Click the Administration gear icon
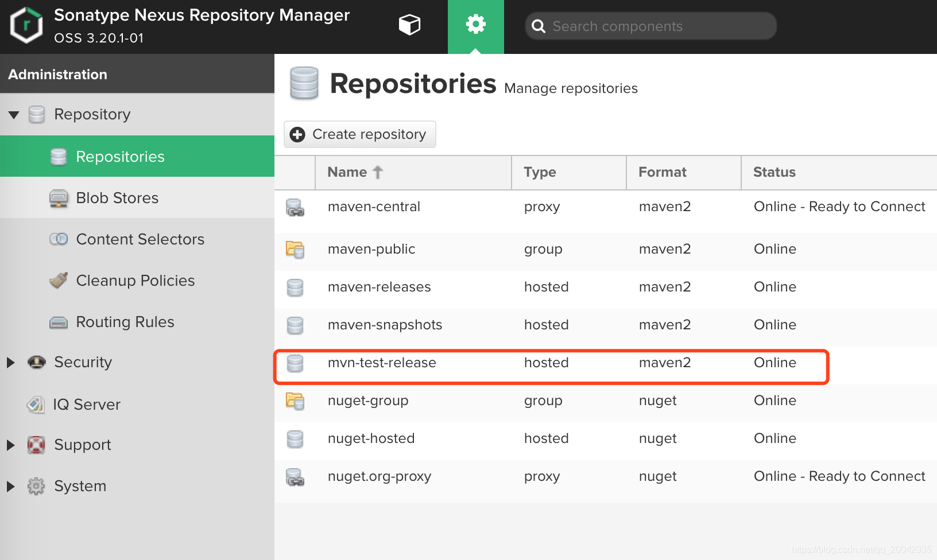The height and width of the screenshot is (560, 937). point(475,25)
